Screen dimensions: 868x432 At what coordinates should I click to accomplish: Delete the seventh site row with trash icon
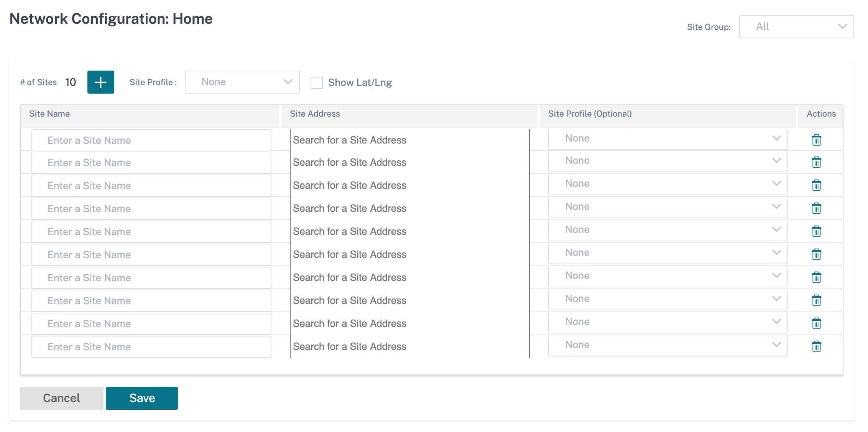(x=816, y=277)
